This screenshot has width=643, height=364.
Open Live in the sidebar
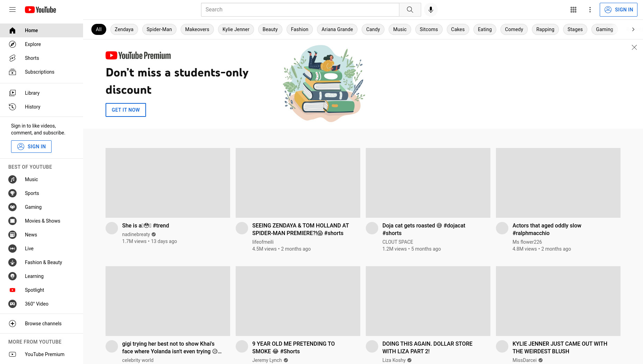pos(42,249)
